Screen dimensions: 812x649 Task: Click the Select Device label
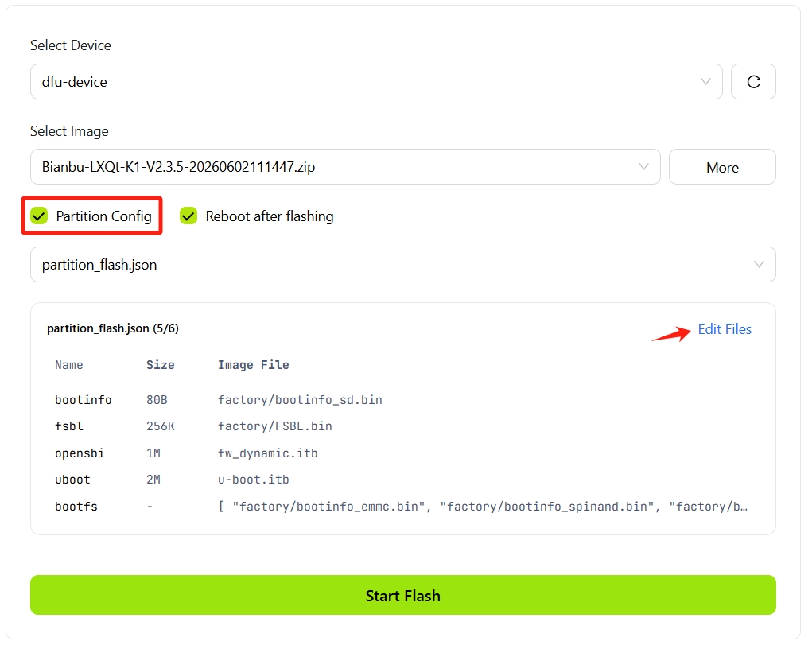[71, 45]
